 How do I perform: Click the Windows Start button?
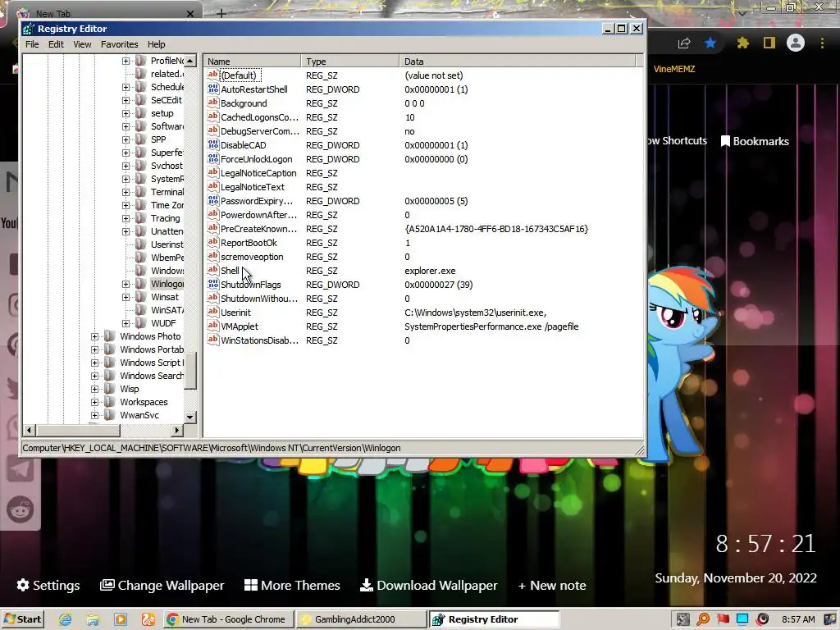tap(22, 619)
